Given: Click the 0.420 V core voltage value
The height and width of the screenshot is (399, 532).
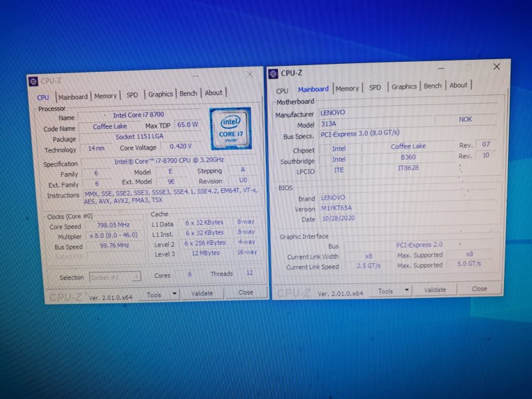Looking at the screenshot, I should [x=180, y=146].
